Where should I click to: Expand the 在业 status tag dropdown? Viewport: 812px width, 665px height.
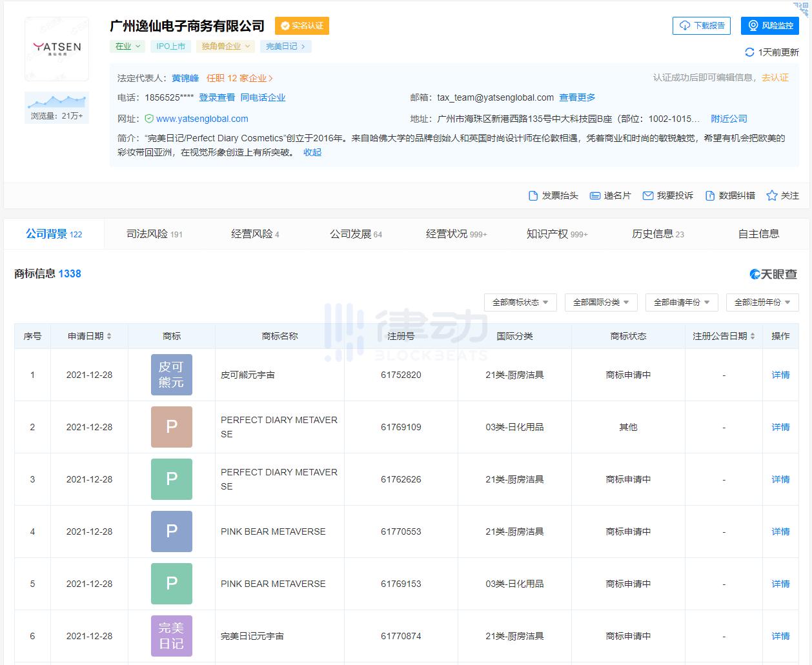point(128,46)
